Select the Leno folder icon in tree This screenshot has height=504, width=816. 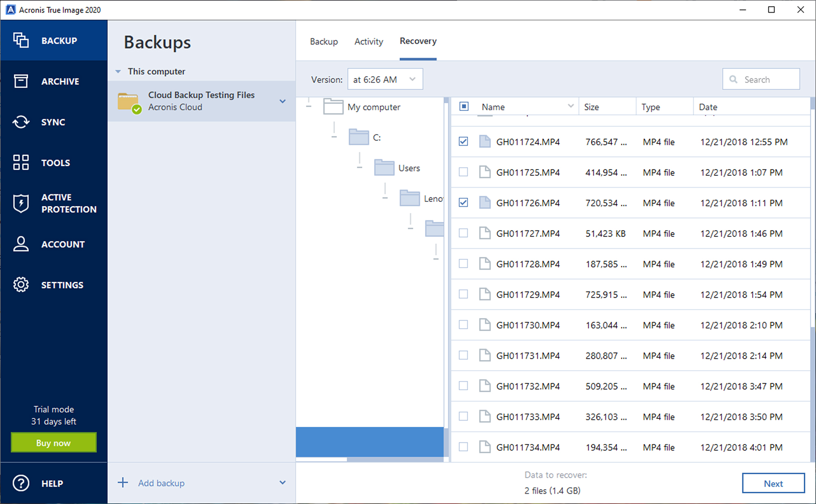[410, 198]
